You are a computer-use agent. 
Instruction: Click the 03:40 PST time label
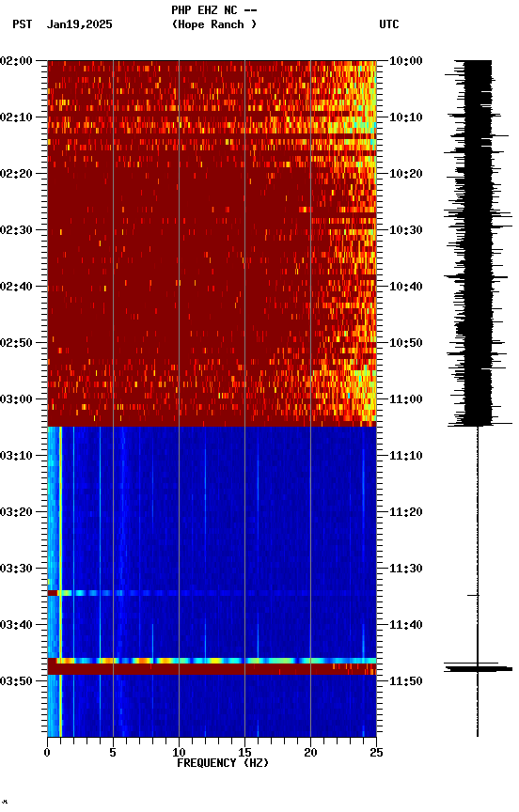[x=16, y=626]
